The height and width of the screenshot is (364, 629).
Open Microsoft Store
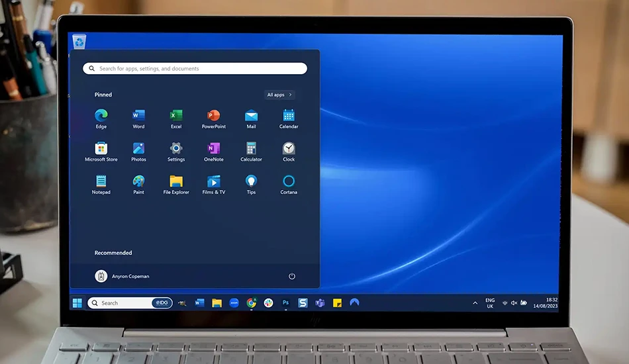coord(101,152)
